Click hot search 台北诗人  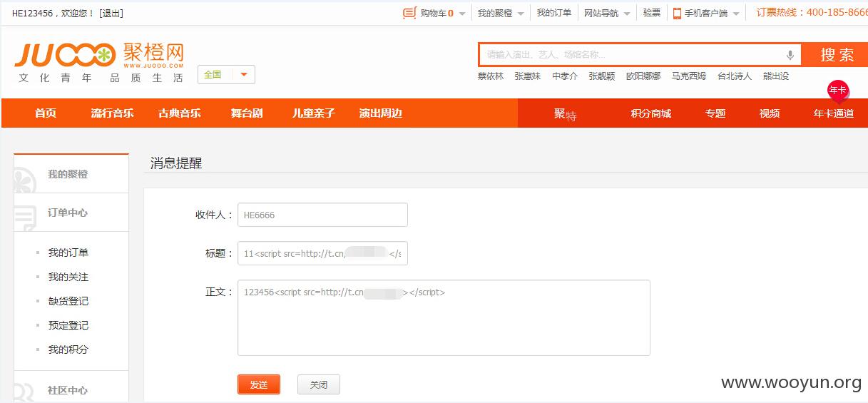[x=735, y=76]
